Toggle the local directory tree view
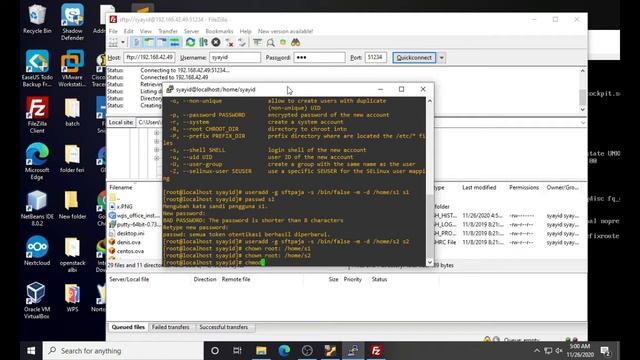This screenshot has width=640, height=360. pyautogui.click(x=149, y=42)
